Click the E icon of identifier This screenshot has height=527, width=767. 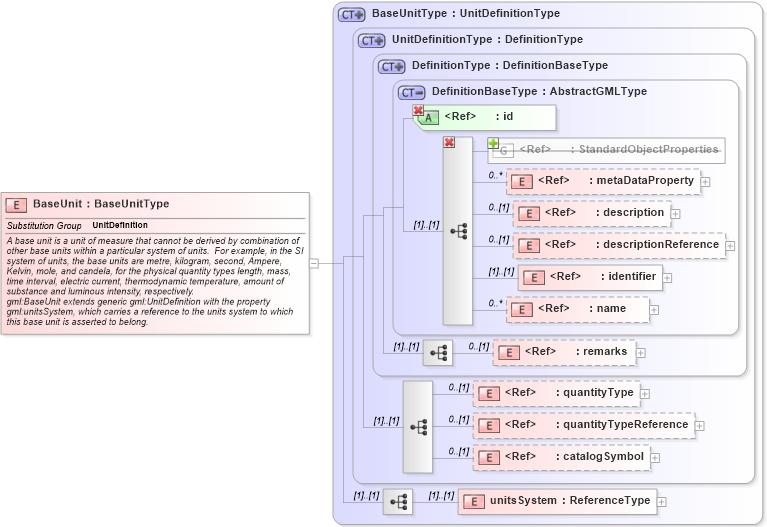point(534,278)
